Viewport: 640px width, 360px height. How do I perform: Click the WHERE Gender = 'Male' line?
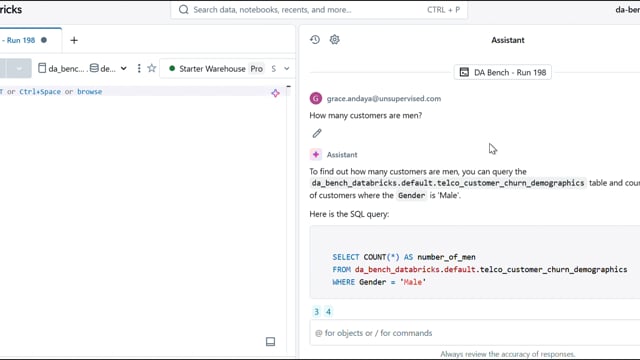pyautogui.click(x=379, y=282)
